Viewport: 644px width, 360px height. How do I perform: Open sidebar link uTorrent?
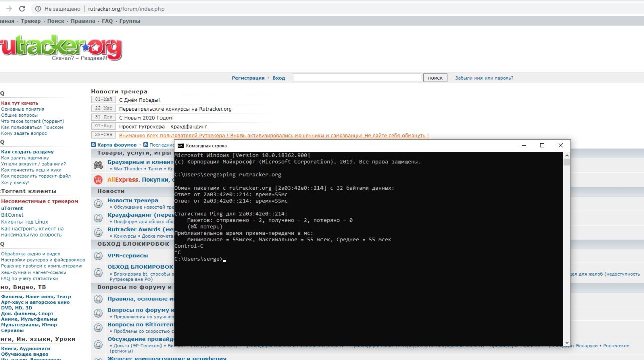click(x=12, y=208)
